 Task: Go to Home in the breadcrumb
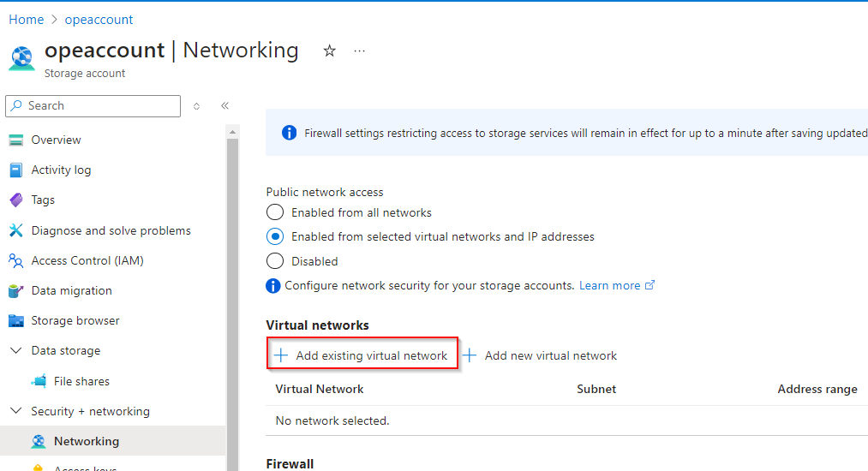click(26, 20)
